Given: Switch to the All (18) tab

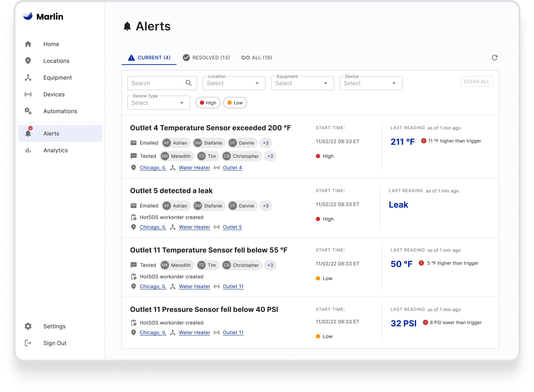Looking at the screenshot, I should 257,58.
